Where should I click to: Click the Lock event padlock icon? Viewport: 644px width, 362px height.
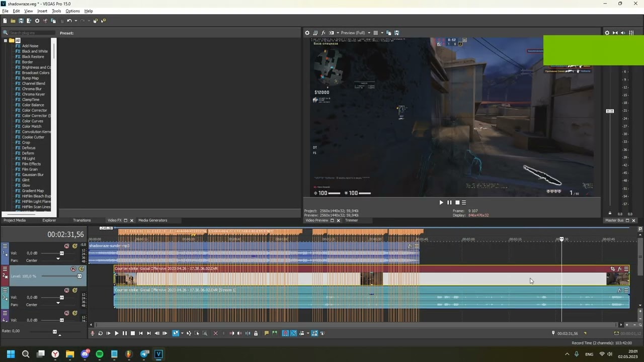(x=256, y=333)
